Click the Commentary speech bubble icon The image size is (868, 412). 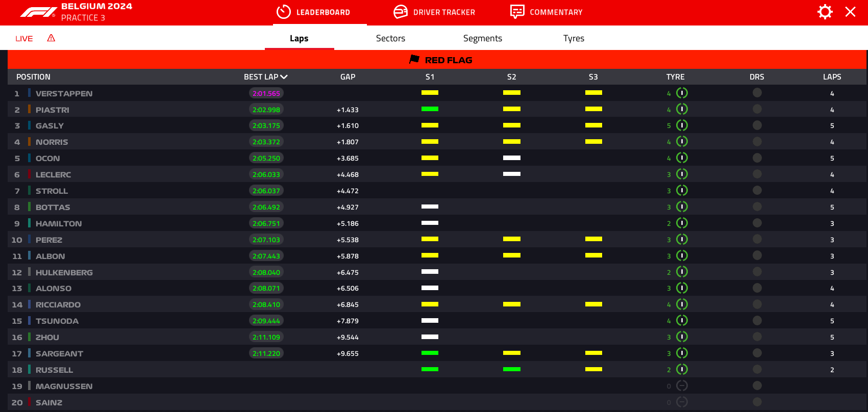517,12
